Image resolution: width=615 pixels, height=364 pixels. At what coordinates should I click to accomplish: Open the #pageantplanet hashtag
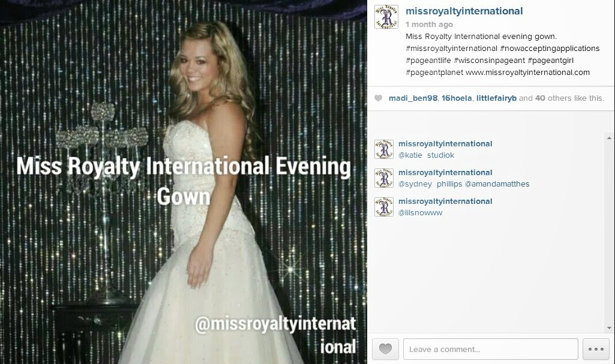tap(434, 73)
